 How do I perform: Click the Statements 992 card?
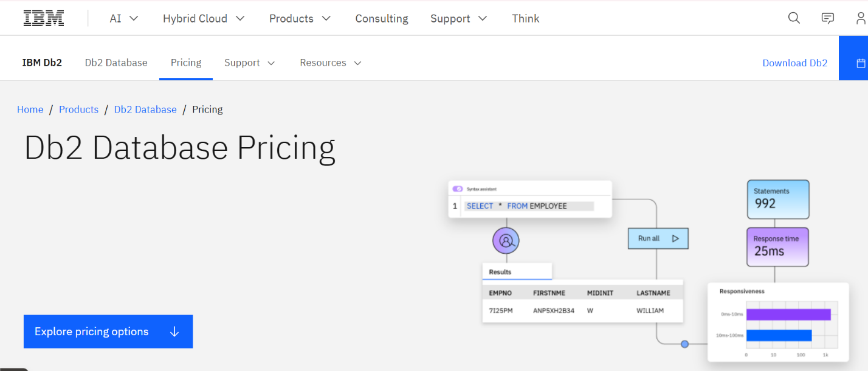click(x=778, y=199)
